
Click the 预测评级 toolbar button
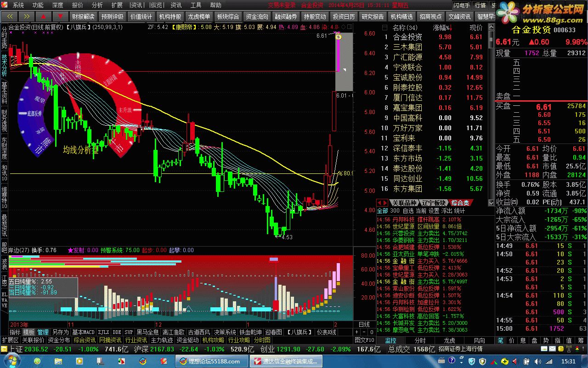coord(112,16)
